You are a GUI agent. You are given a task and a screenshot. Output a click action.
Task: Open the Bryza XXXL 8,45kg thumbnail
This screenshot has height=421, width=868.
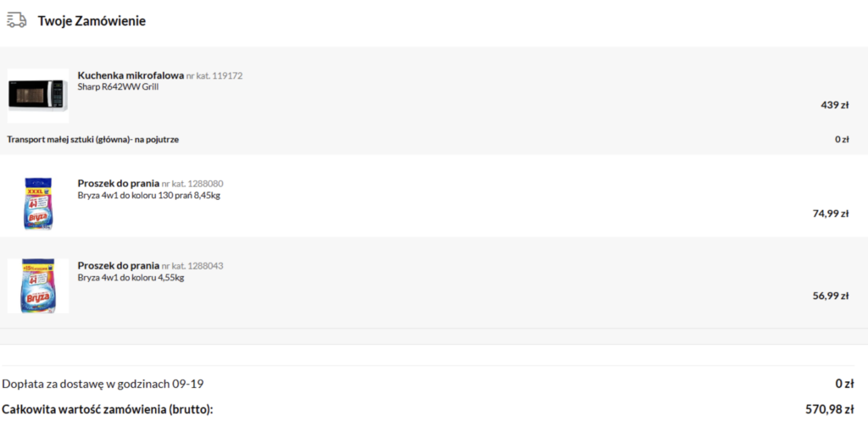[x=38, y=203]
